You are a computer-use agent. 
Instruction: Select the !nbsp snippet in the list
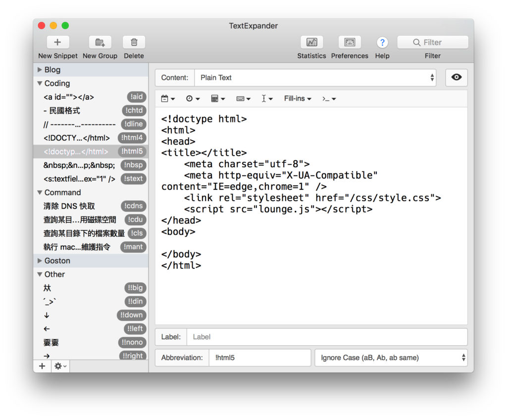[79, 165]
